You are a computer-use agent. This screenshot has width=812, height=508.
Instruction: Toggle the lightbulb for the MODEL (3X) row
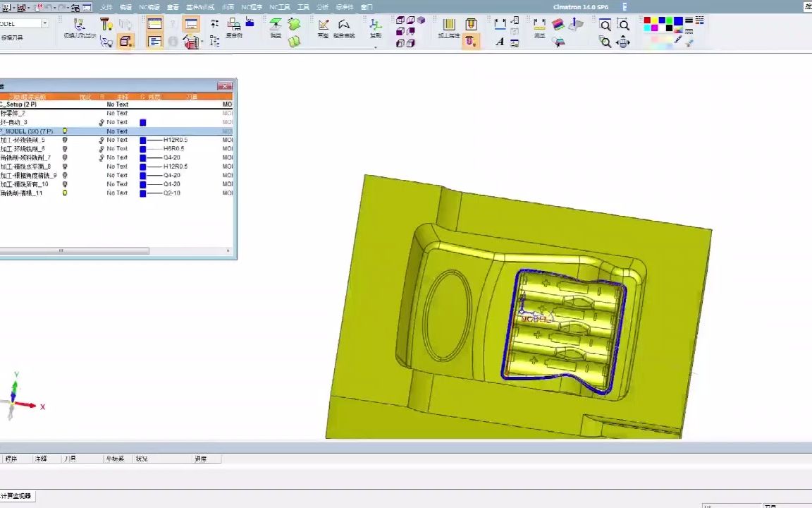pyautogui.click(x=65, y=131)
